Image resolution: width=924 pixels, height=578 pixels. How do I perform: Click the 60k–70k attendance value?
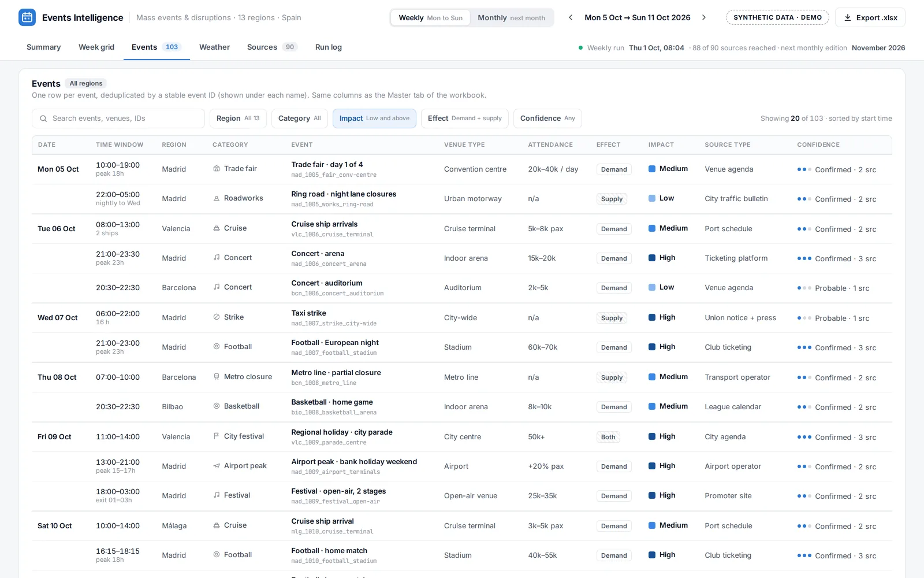point(543,347)
